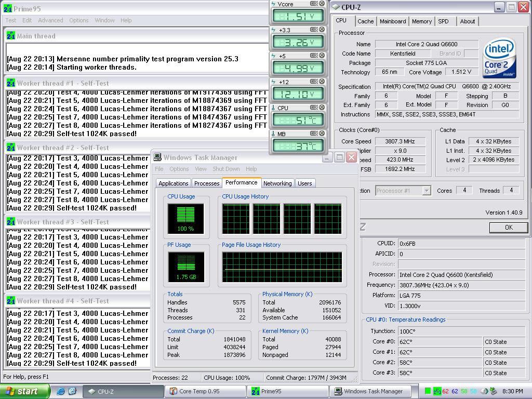532x399 pixels.
Task: Switch to the Memory tab in CPU-Z
Action: [x=422, y=21]
